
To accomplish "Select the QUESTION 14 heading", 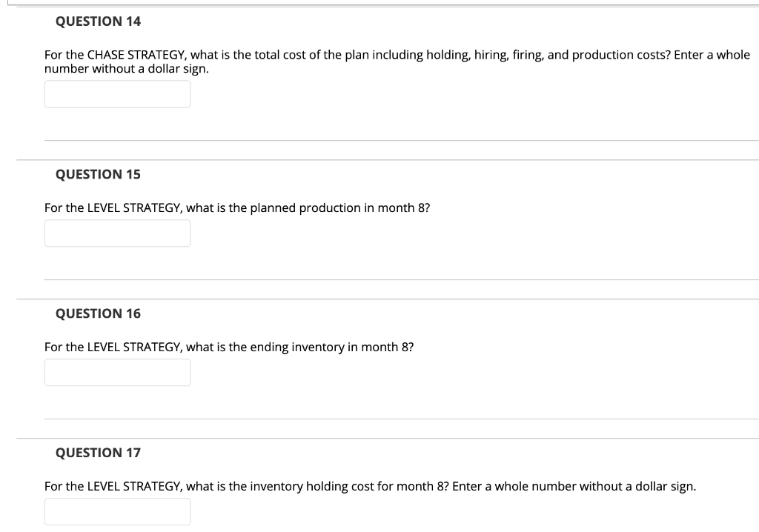I will [x=97, y=21].
